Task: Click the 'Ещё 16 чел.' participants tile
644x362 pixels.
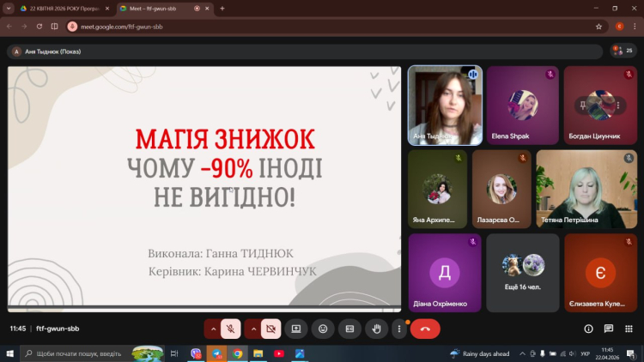Action: (x=522, y=272)
